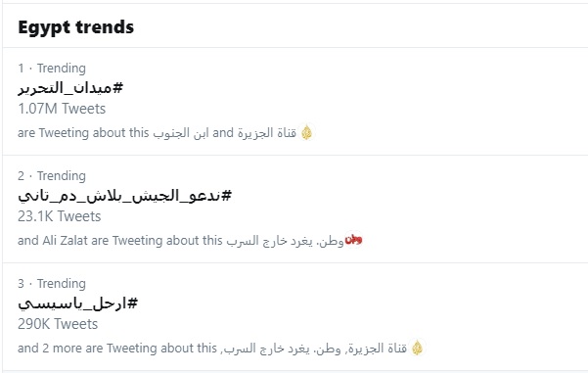
Task: Open قناة الجزيرة account in third trend
Action: (x=377, y=349)
